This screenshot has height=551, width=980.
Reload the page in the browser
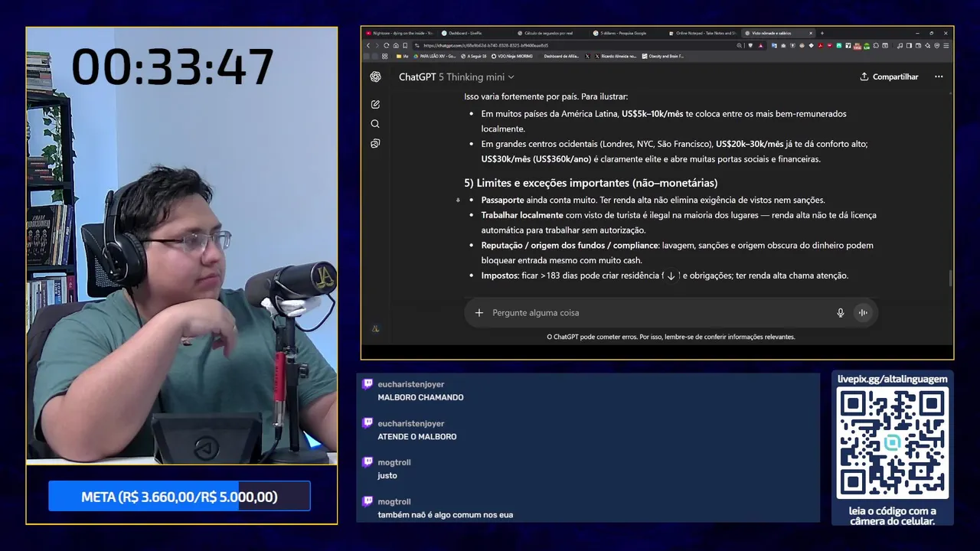pyautogui.click(x=387, y=45)
